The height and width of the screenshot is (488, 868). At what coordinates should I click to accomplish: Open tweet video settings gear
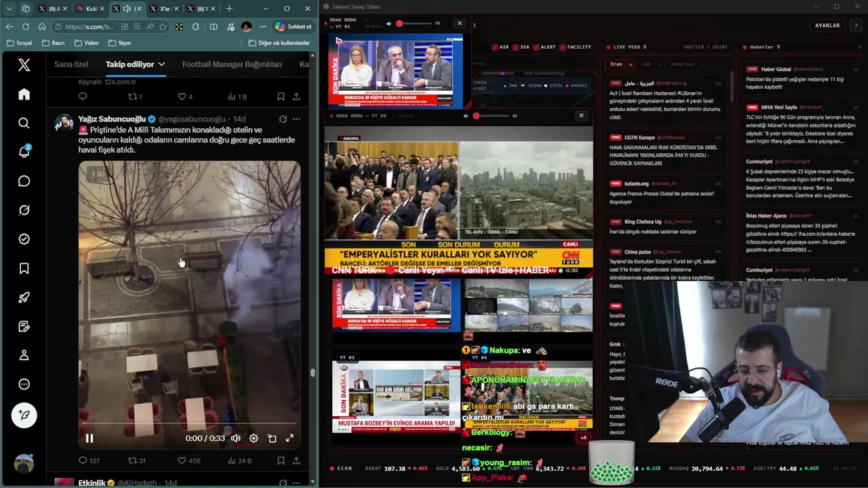click(254, 439)
